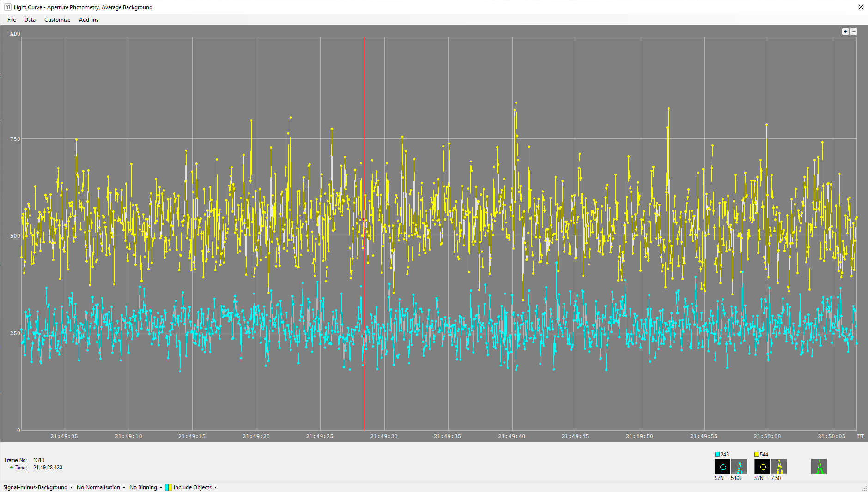Open the No Binning dropdown
This screenshot has height=492, width=868.
pos(146,487)
